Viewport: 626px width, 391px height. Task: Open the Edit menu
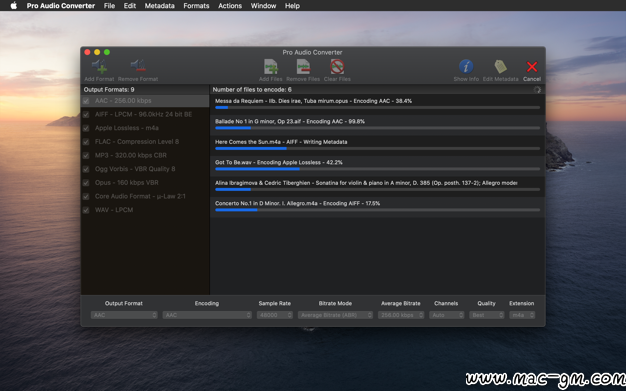click(130, 6)
